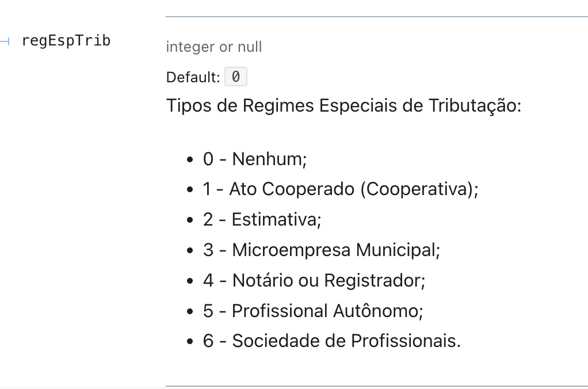Image resolution: width=588 pixels, height=389 pixels.
Task: Click the default value 0 badge
Action: point(235,77)
